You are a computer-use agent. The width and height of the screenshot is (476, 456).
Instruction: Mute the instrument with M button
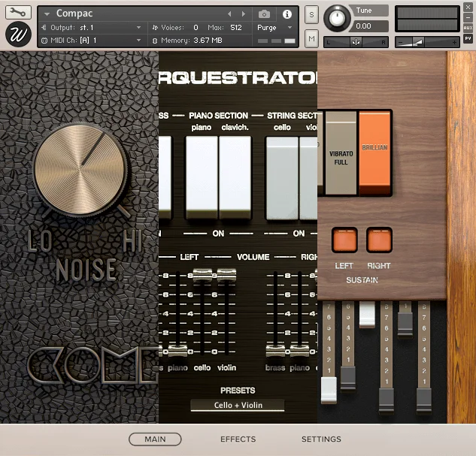coord(311,38)
